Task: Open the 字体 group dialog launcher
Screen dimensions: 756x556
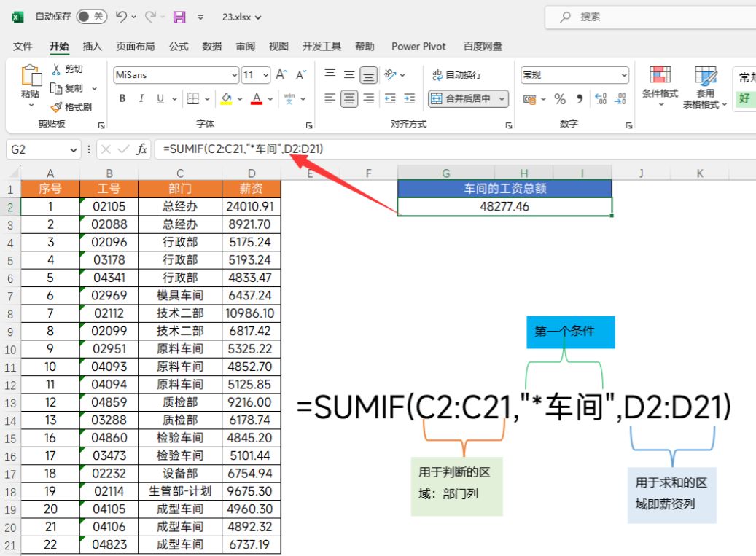Action: [x=309, y=125]
